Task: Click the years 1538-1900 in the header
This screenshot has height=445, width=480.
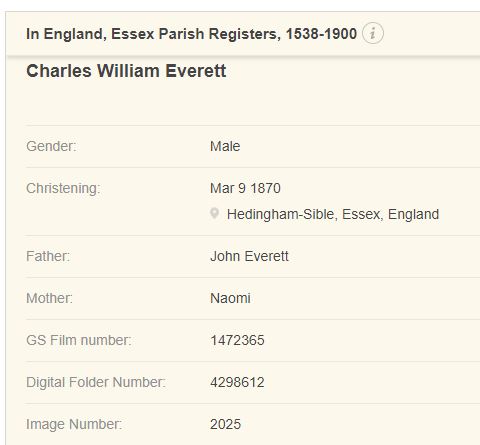Action: click(x=321, y=34)
